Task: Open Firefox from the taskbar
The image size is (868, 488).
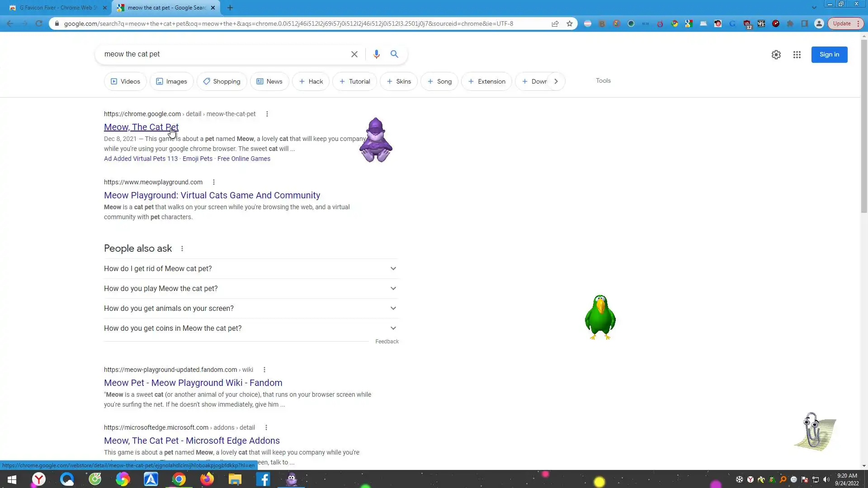Action: click(x=207, y=479)
